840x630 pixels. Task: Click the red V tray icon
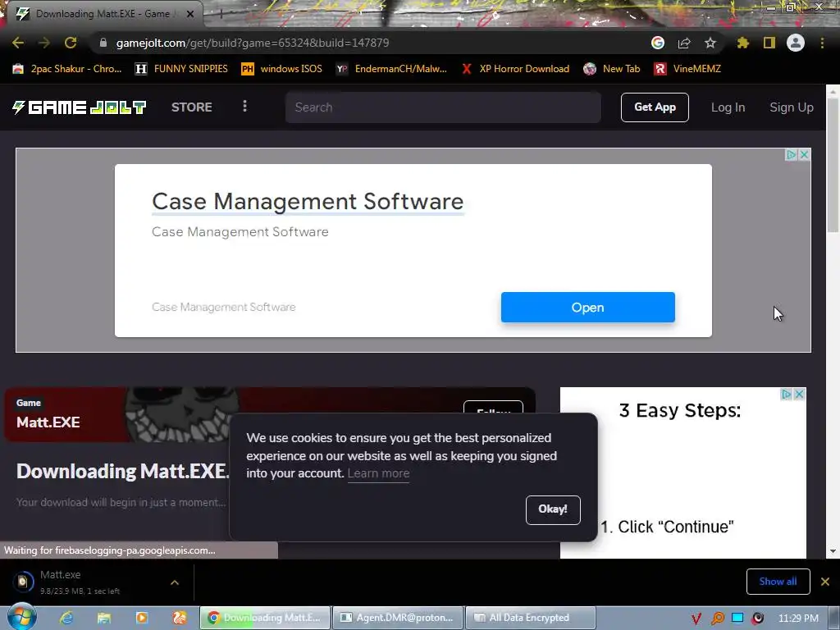pos(696,619)
